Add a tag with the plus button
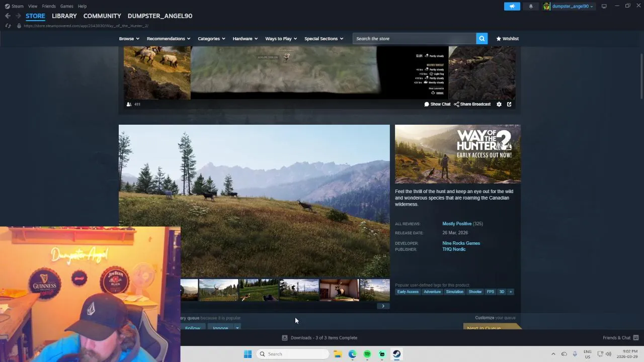Screen dimensions: 644x362 click(511, 292)
